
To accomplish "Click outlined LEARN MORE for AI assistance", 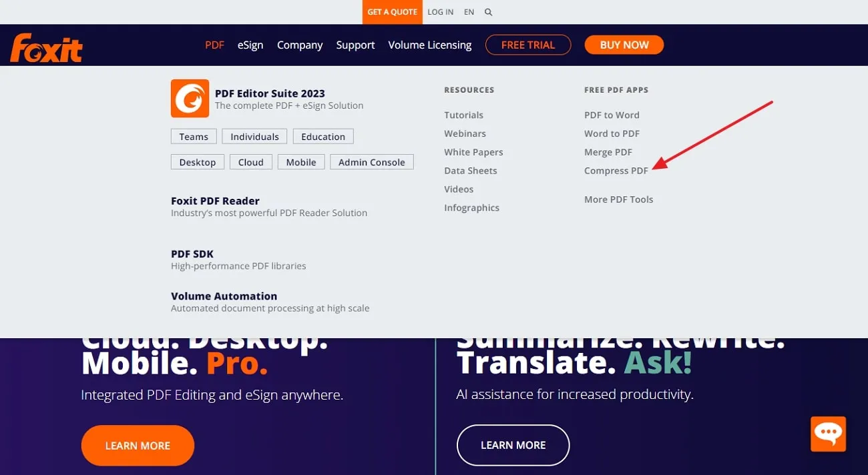I will tap(513, 445).
